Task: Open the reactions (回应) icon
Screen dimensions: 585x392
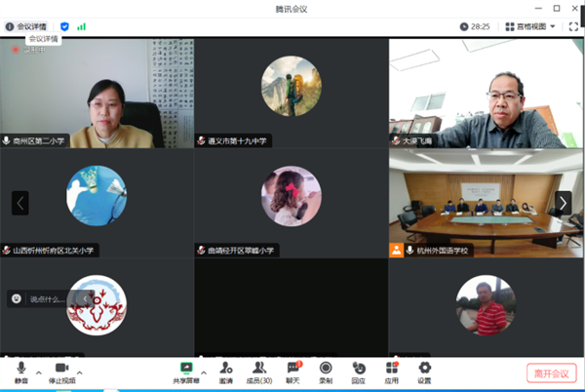Action: click(x=359, y=371)
